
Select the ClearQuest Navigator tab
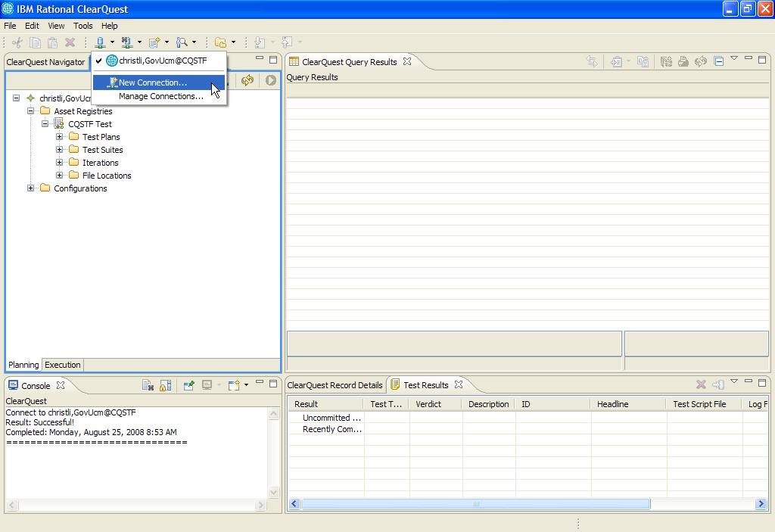point(45,62)
